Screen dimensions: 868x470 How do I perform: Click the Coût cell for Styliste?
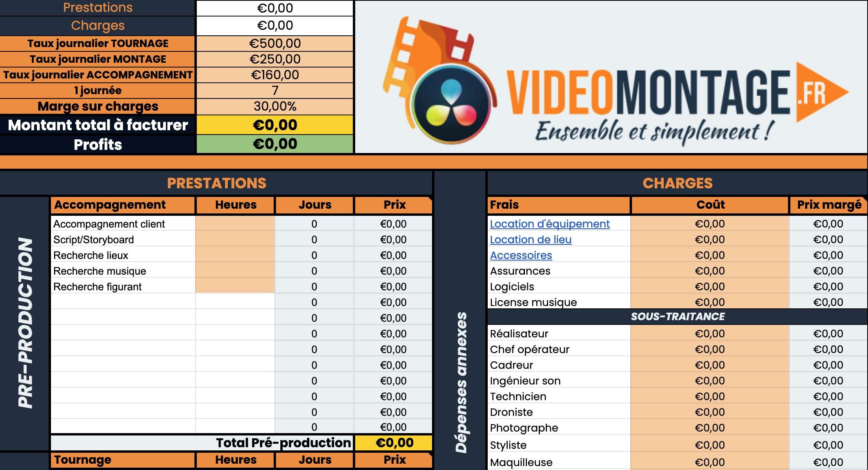(x=710, y=444)
